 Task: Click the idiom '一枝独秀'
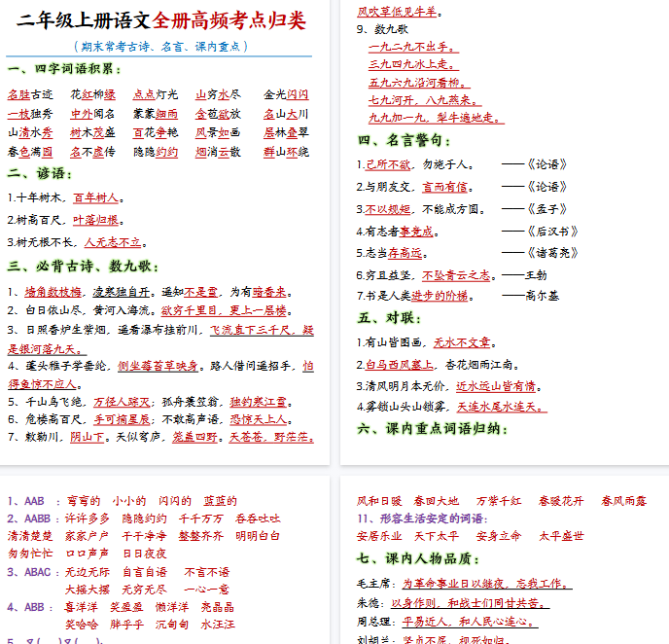tap(30, 114)
